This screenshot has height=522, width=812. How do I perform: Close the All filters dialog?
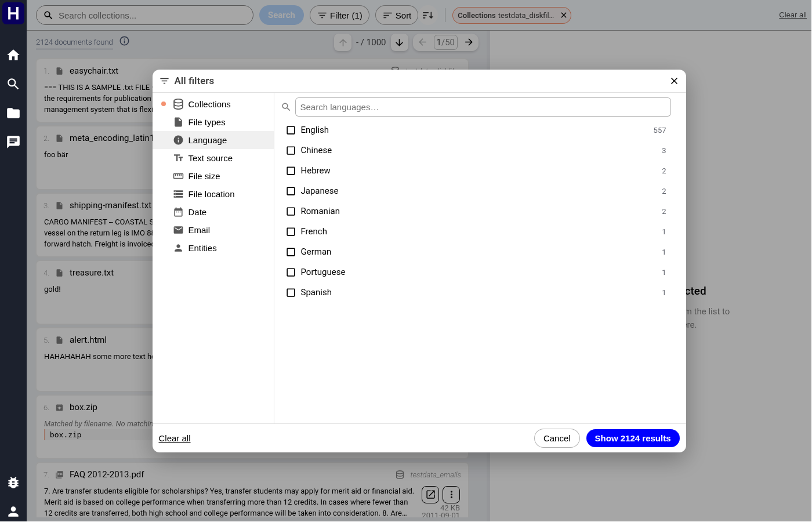674,81
